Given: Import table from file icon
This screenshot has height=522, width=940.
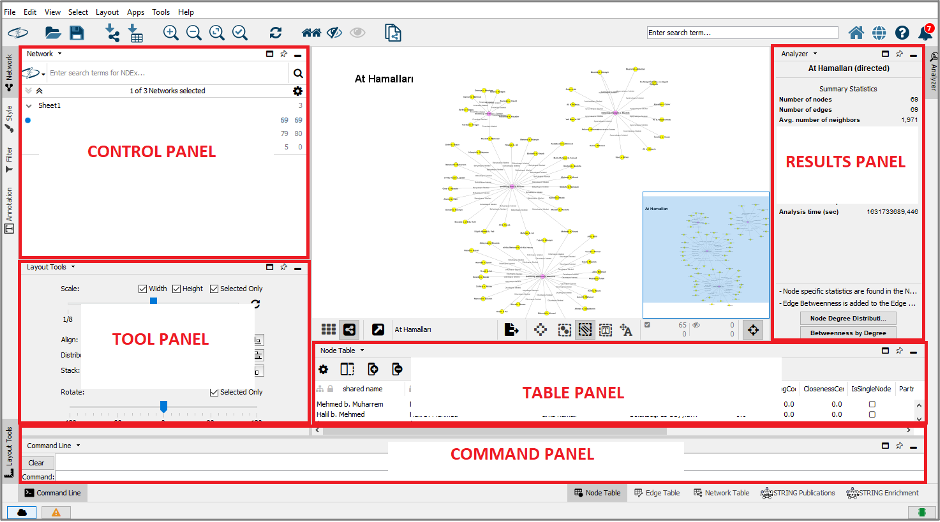Looking at the screenshot, I should tap(135, 33).
